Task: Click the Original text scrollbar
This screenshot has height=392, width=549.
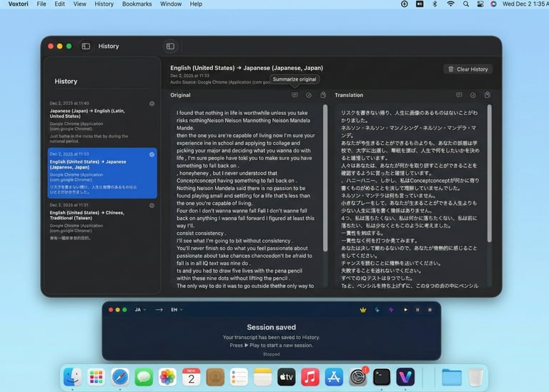Action: [x=325, y=178]
